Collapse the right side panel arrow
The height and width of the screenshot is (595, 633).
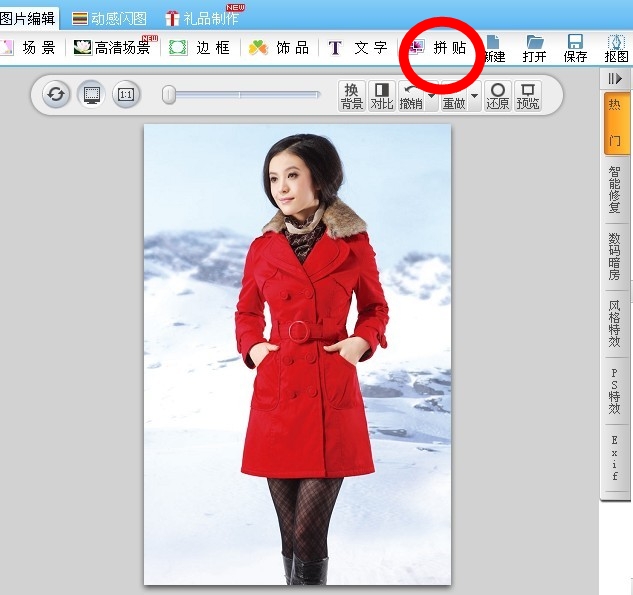click(x=615, y=78)
